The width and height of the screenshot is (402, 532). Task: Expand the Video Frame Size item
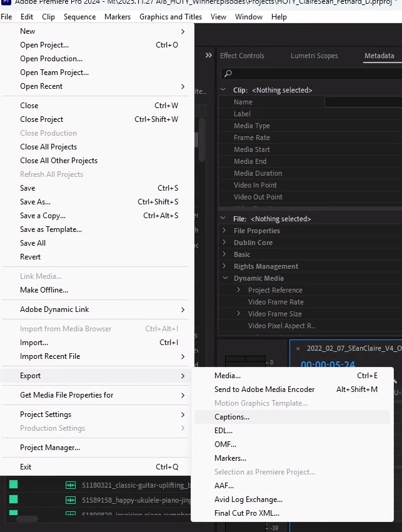[238, 313]
